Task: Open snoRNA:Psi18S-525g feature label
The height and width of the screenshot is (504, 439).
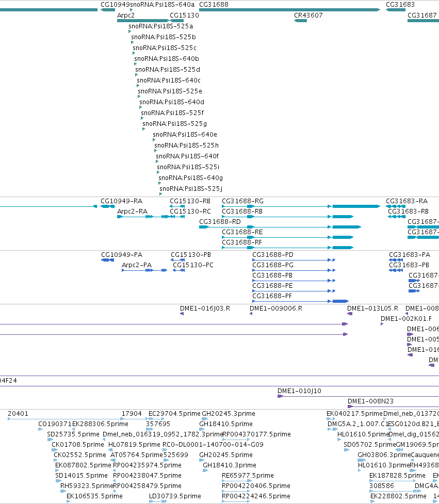Action: (x=174, y=124)
